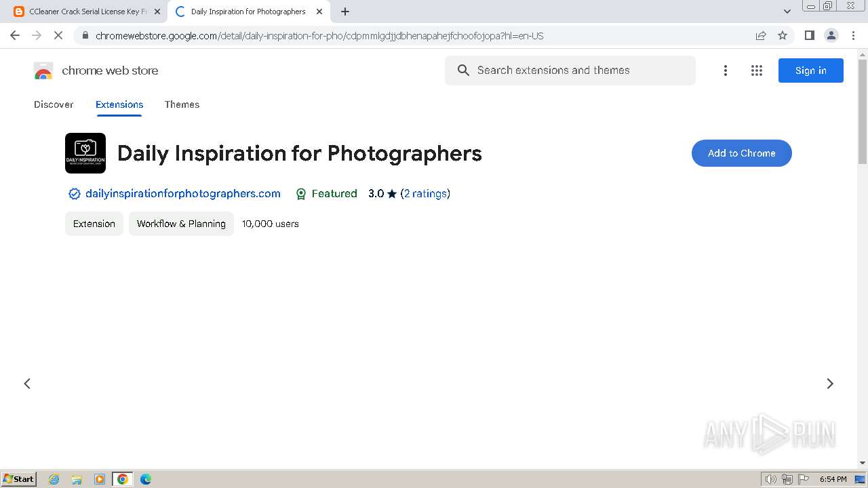Click the Chrome taskbar icon
The width and height of the screenshot is (868, 488).
pyautogui.click(x=123, y=479)
